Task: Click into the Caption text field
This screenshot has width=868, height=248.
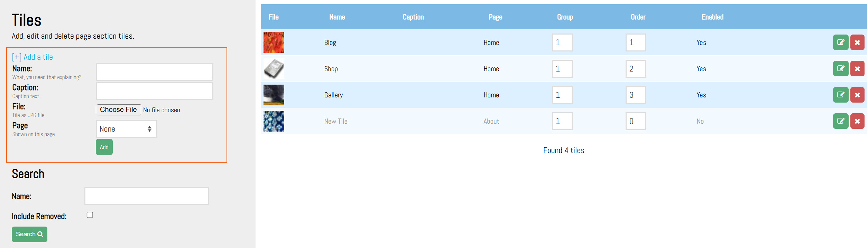Action: pos(154,91)
